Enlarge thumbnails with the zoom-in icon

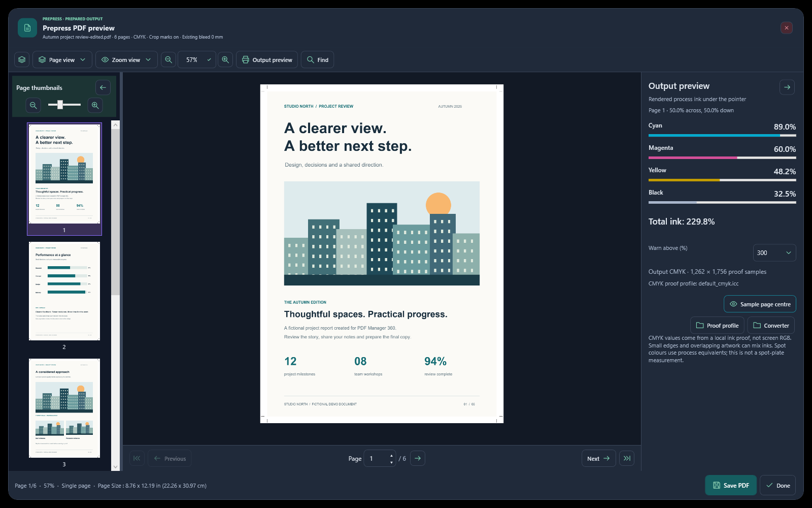[95, 105]
